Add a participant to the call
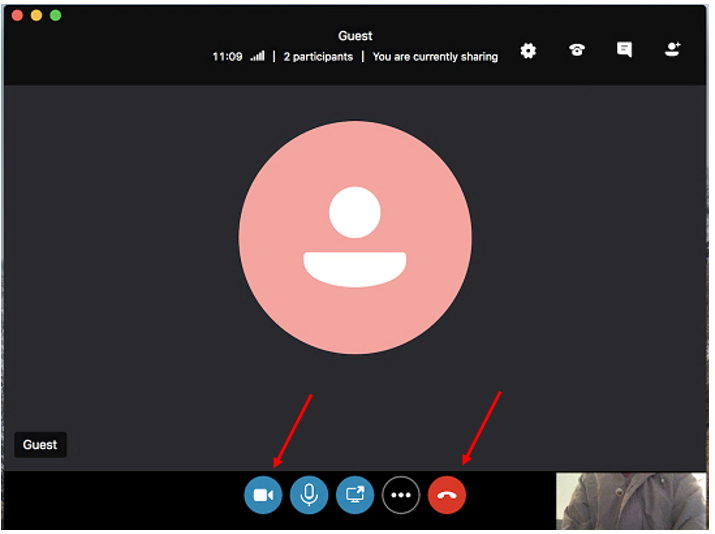The width and height of the screenshot is (715, 534). coord(673,50)
